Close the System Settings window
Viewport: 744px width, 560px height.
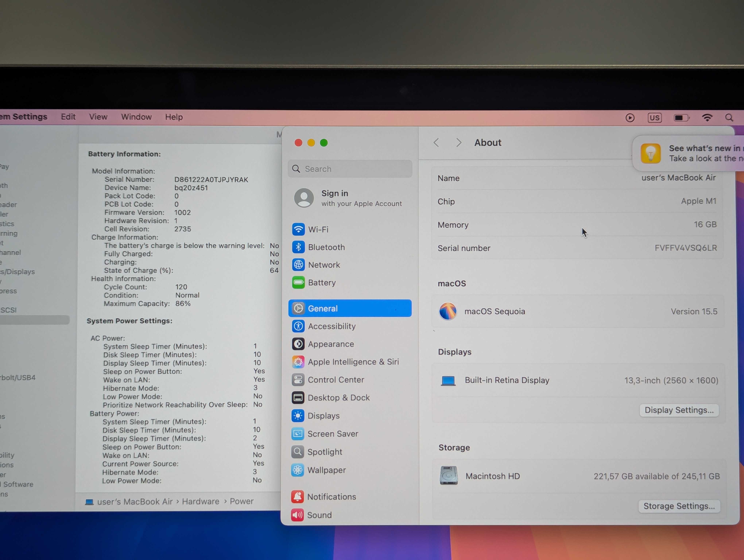tap(298, 143)
